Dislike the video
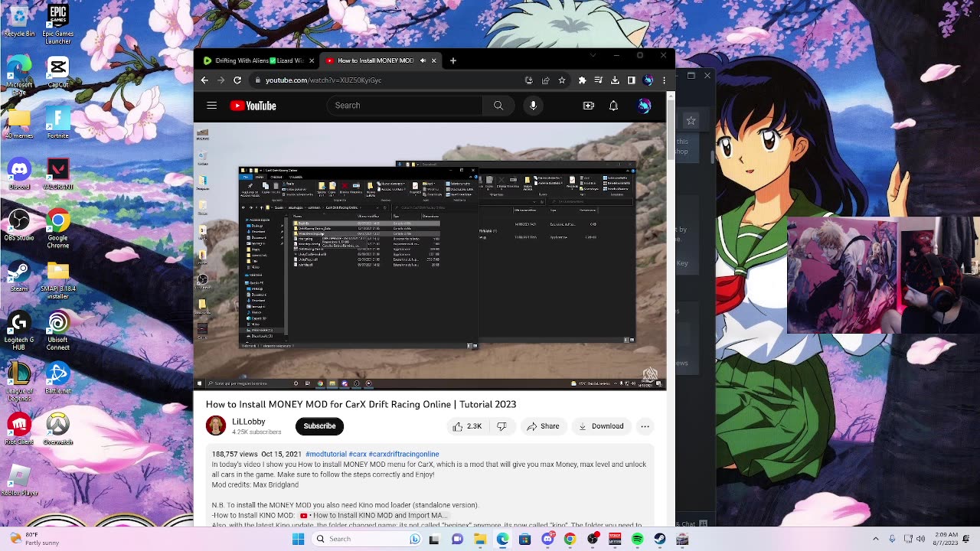980x551 pixels. pyautogui.click(x=501, y=426)
